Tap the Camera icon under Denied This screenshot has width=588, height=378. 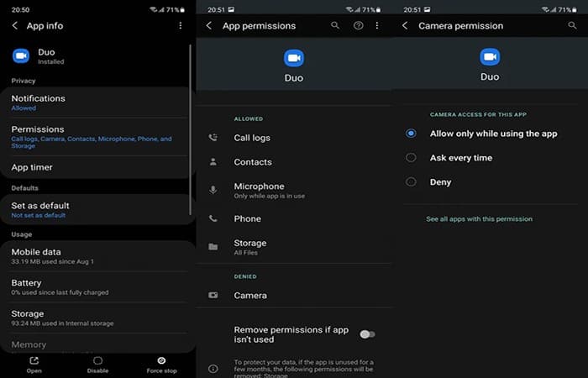pyautogui.click(x=213, y=295)
